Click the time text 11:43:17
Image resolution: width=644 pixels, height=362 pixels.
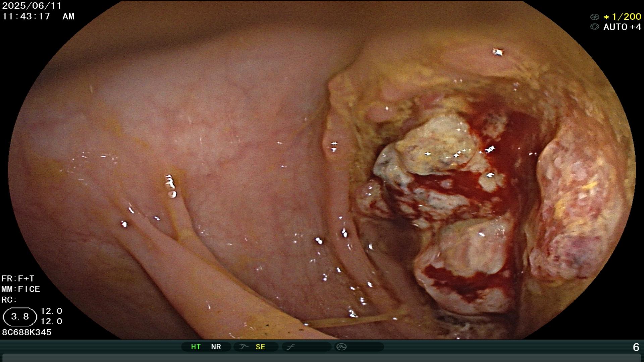(26, 16)
